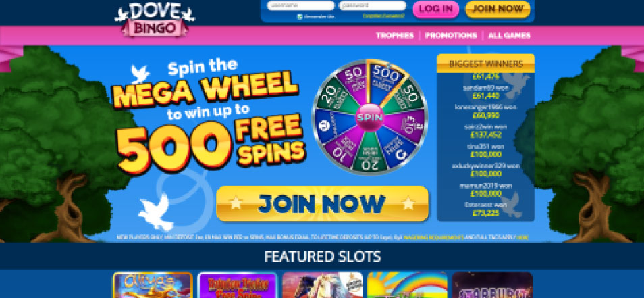This screenshot has height=298, width=644.
Task: Click the white dove beside Join Now
Action: pyautogui.click(x=156, y=212)
